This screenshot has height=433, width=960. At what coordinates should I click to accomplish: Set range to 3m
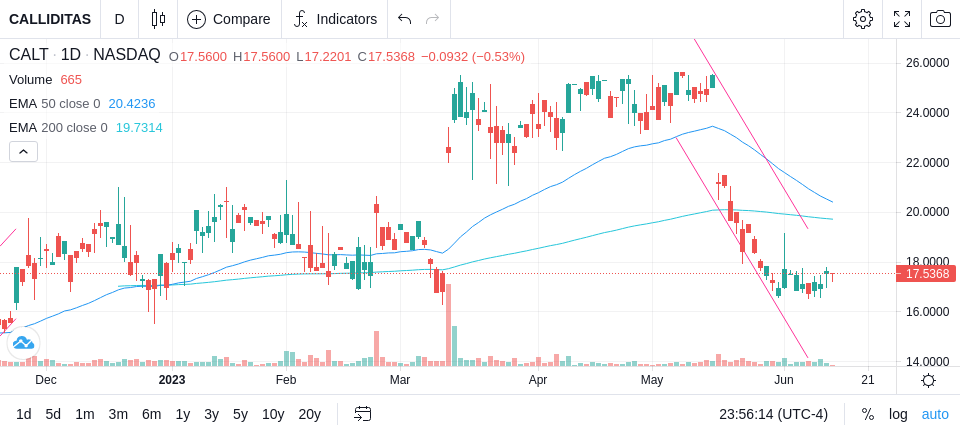[x=118, y=414]
